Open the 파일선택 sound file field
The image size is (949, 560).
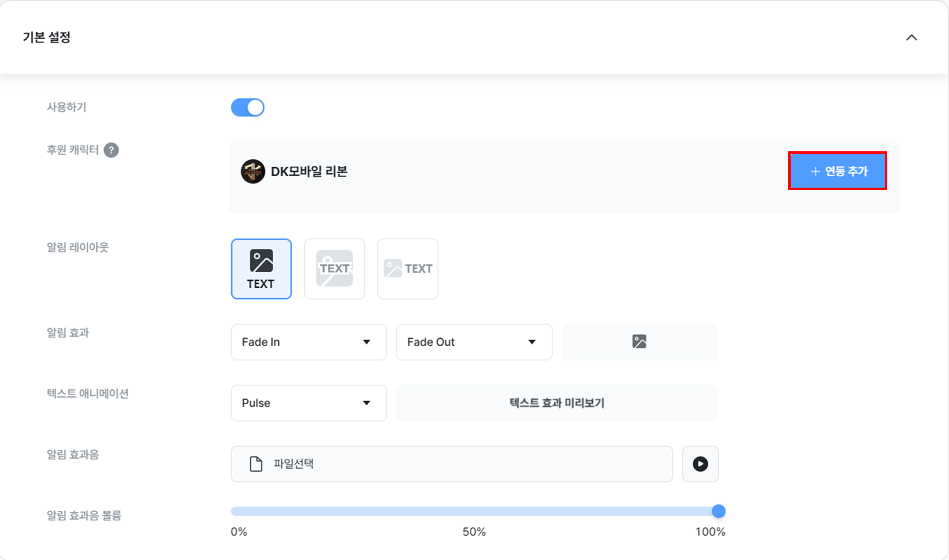pos(452,464)
